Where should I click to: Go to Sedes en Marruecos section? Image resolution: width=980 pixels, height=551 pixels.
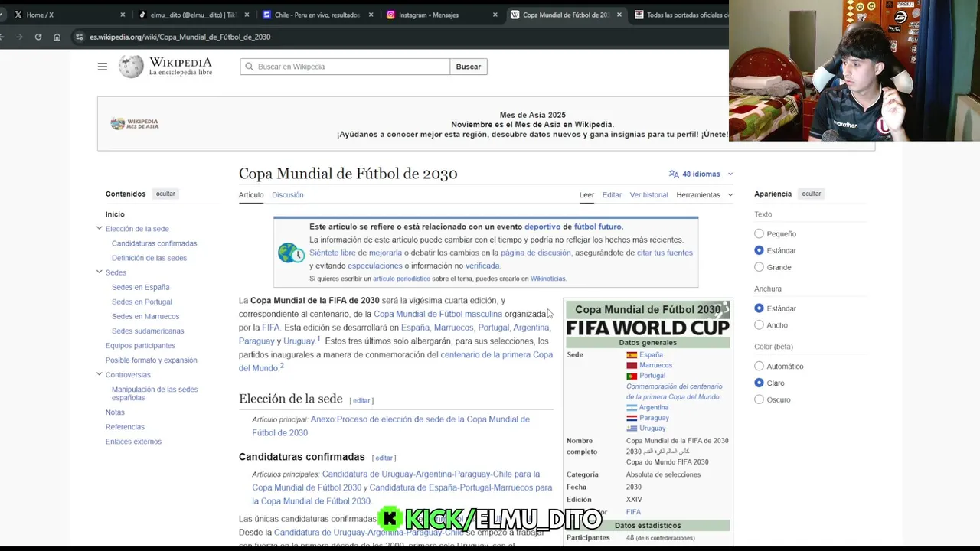click(145, 316)
